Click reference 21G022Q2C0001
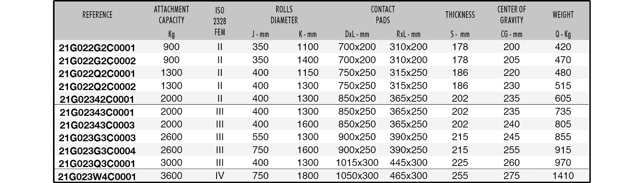Viewport: 644px width, 183px height. coord(97,74)
